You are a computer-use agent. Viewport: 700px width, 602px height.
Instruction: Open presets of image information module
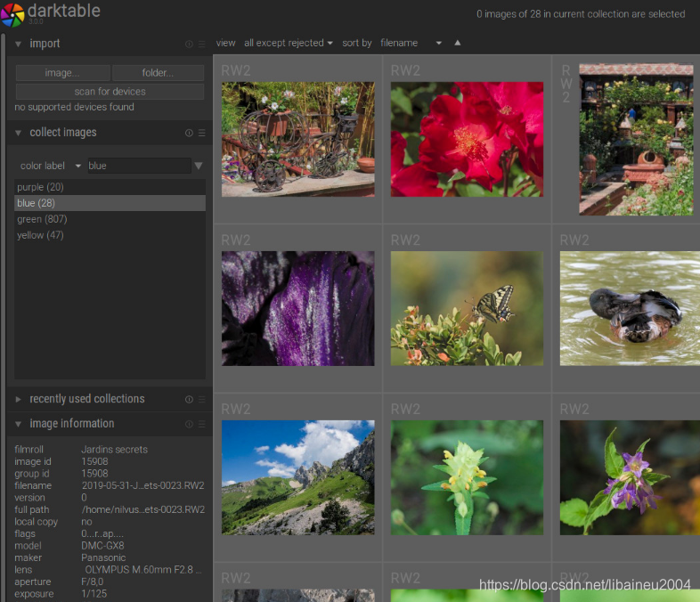click(x=202, y=424)
